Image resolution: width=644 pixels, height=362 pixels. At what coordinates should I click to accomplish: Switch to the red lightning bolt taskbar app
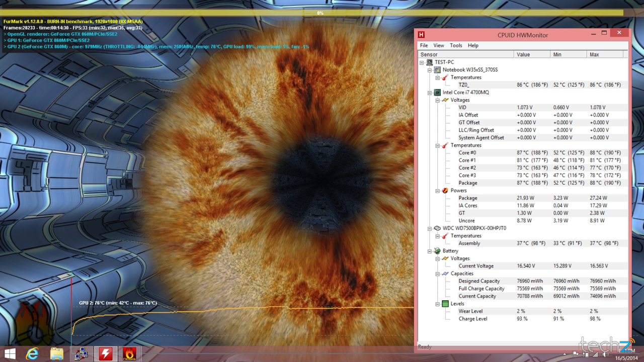(x=105, y=353)
